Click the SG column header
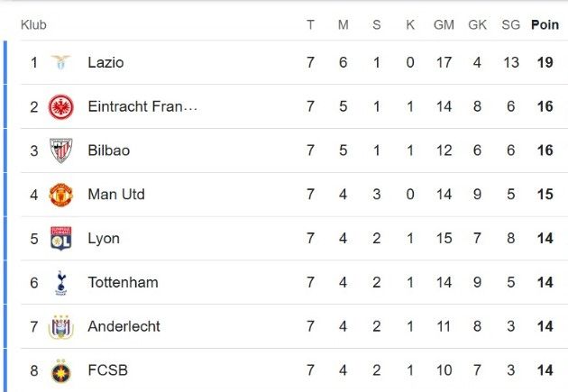Screen dimensions: 568x392 coord(511,24)
